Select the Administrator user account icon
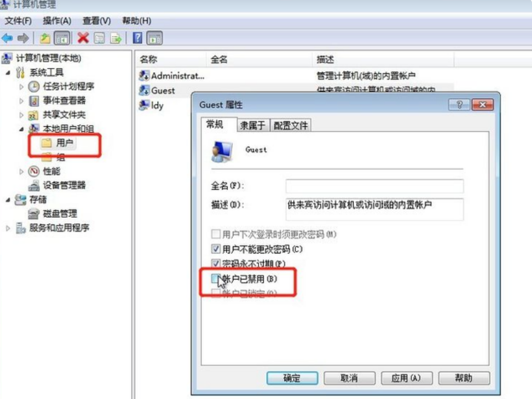 pyautogui.click(x=144, y=76)
